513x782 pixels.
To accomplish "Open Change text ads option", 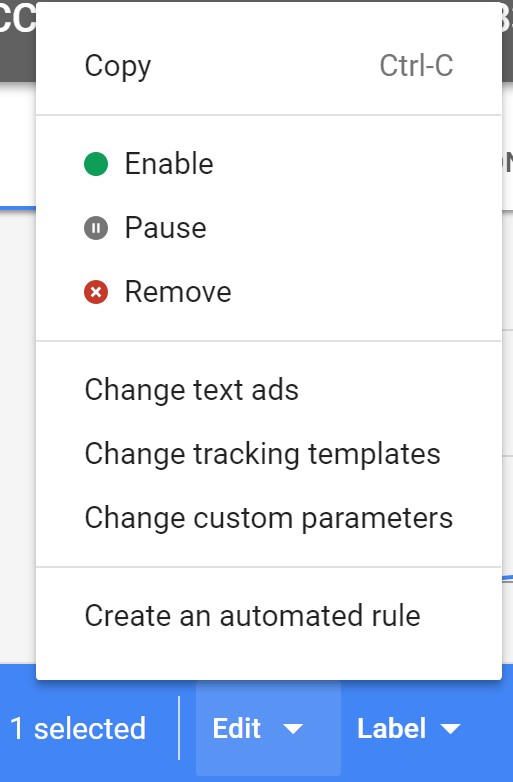I will point(269,390).
